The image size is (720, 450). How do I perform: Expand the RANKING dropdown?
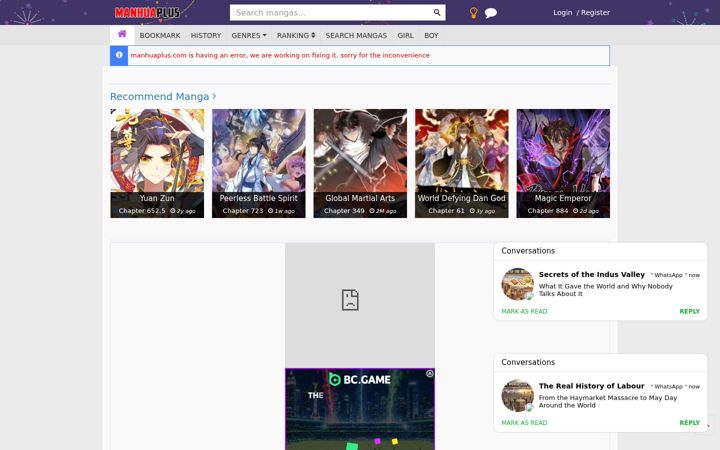pos(296,35)
